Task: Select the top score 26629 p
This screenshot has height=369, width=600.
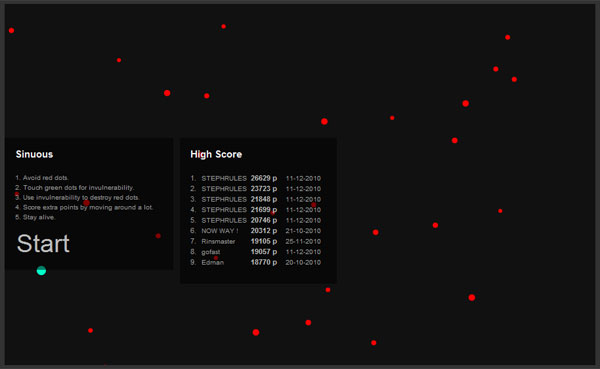Action: point(264,178)
